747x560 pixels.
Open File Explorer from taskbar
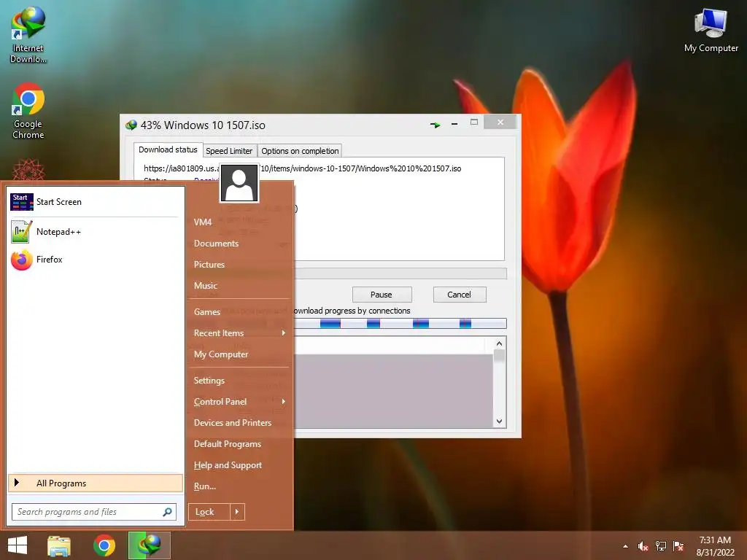tap(59, 545)
